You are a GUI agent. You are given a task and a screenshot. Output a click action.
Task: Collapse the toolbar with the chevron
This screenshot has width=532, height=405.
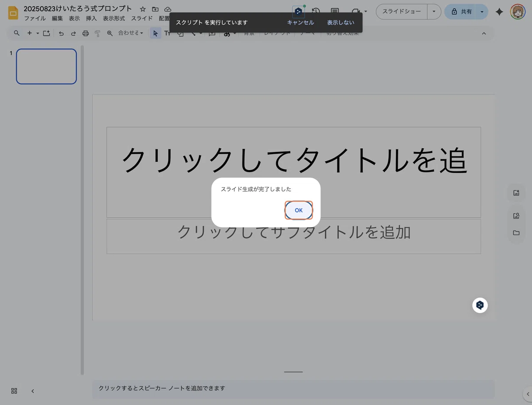tap(484, 33)
